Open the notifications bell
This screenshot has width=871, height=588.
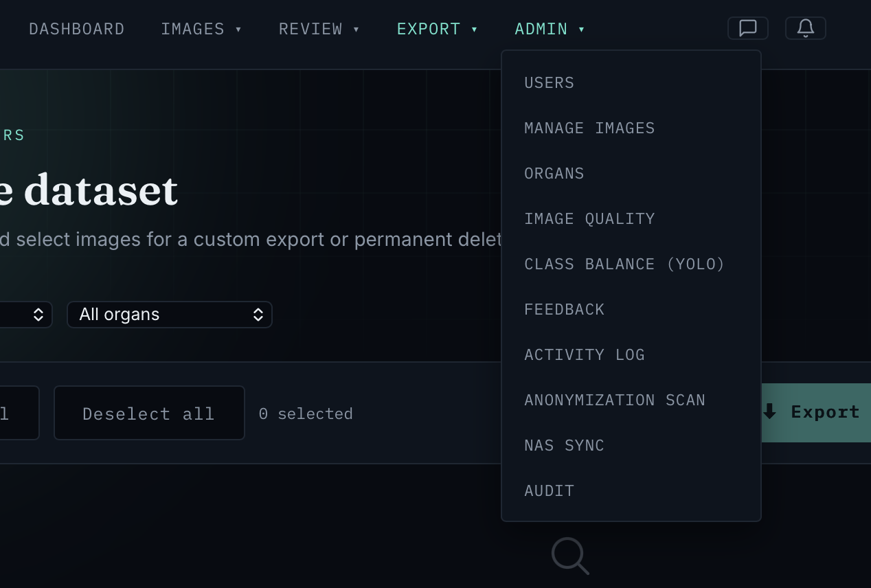pyautogui.click(x=805, y=28)
